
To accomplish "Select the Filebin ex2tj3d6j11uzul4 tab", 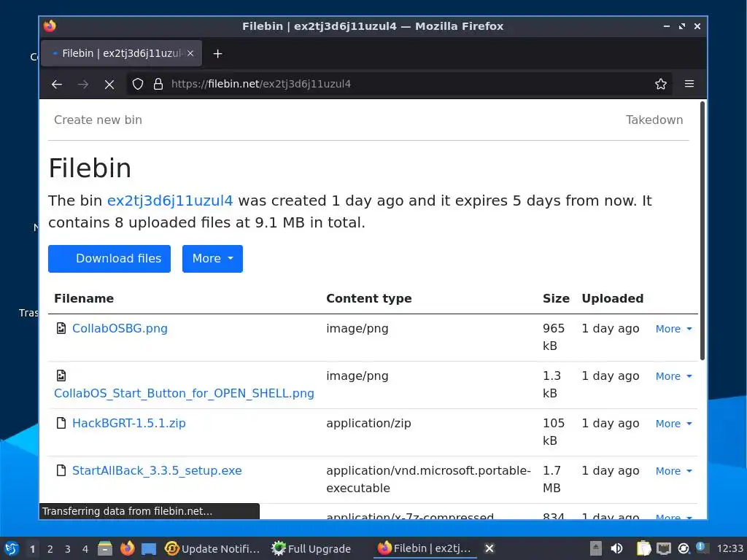I will 122,53.
